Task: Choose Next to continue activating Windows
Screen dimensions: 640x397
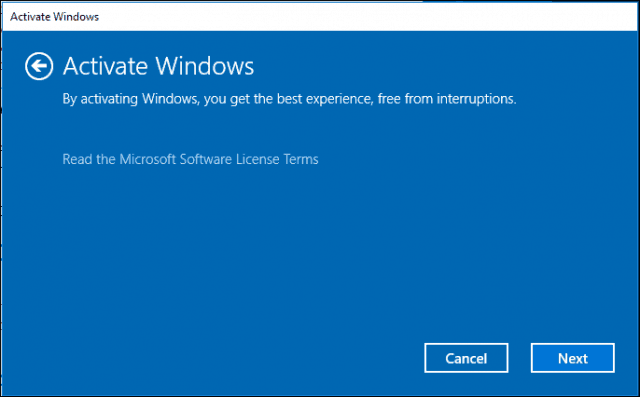Action: [x=572, y=358]
